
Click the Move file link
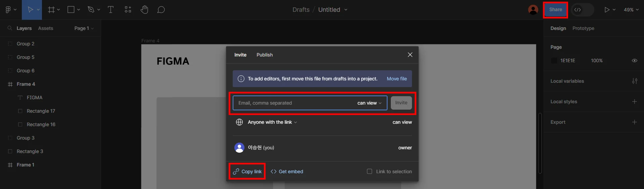[x=397, y=79]
